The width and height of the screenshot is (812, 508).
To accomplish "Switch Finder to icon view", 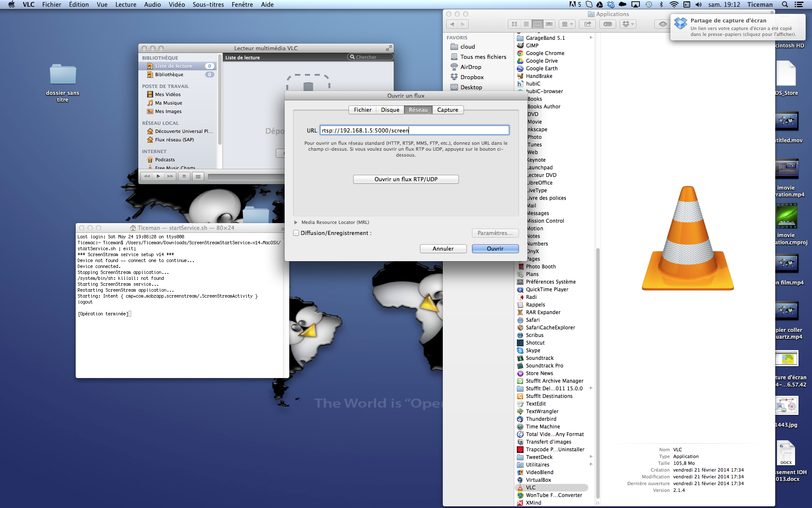I will (x=514, y=24).
